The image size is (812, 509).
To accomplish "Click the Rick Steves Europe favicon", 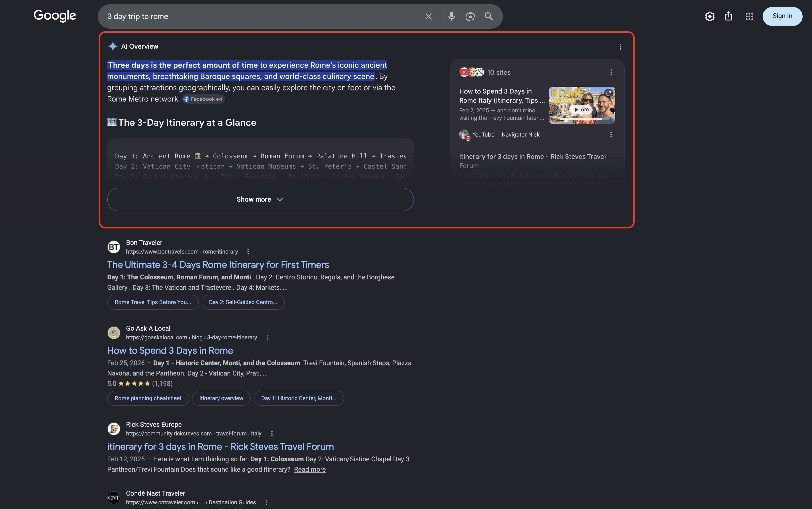I will point(114,429).
